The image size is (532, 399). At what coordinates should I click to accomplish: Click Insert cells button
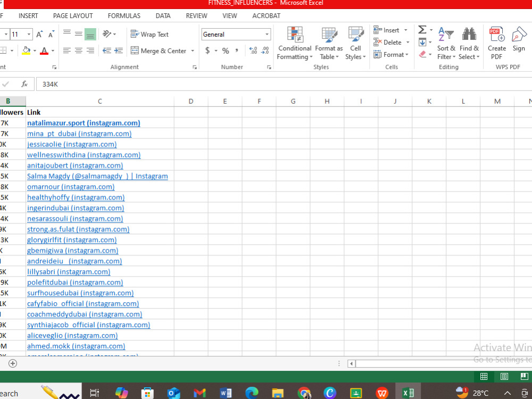coord(387,30)
